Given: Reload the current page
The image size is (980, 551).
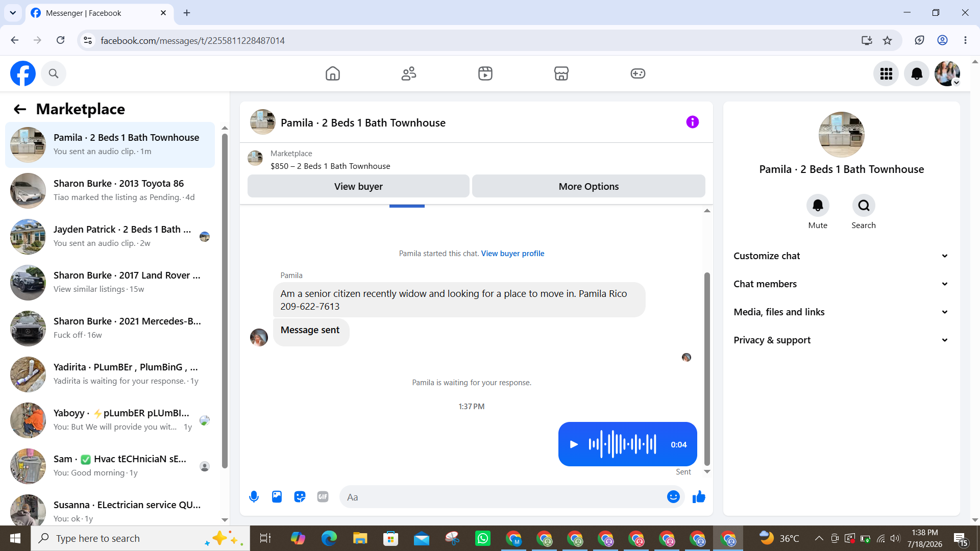Looking at the screenshot, I should [60, 40].
